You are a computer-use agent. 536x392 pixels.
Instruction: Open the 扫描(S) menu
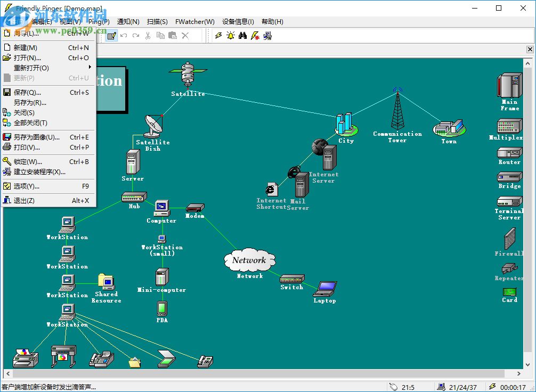157,21
